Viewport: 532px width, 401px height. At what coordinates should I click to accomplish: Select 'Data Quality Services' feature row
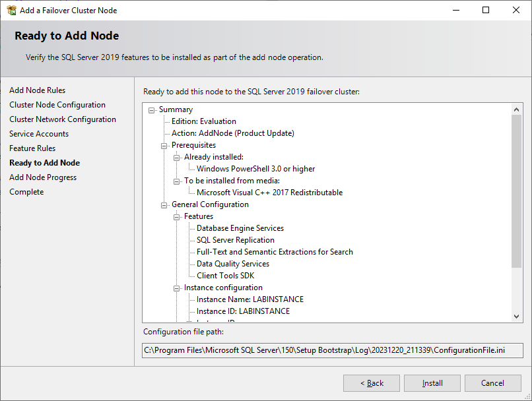233,264
